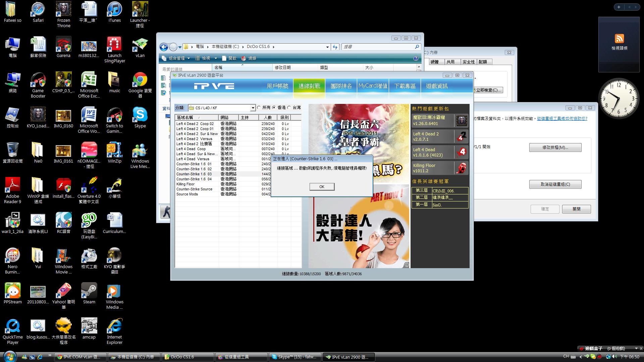This screenshot has height=362, width=644.
Task: Click the Warcraft III Frozen Throne update icon
Action: (462, 120)
